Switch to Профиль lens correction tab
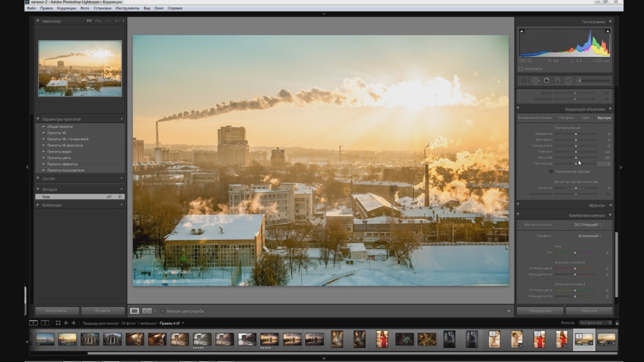 coord(566,118)
